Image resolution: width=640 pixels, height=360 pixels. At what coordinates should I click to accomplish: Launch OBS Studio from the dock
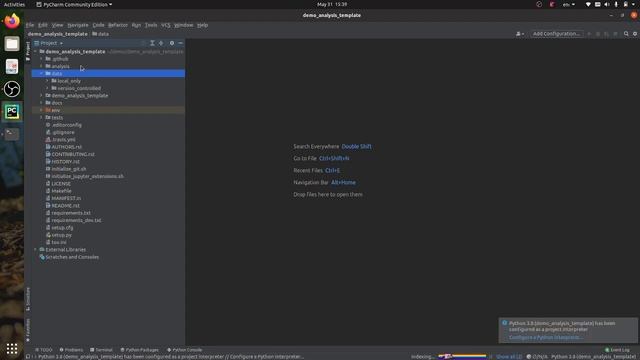(x=12, y=89)
